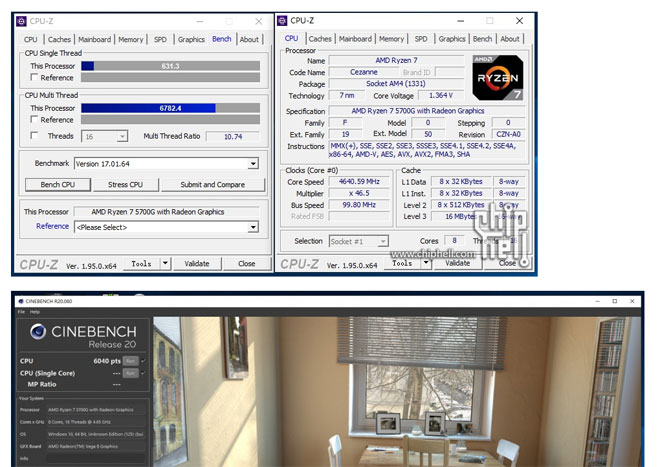The image size is (660, 467).
Task: Run the Cinebench CPU (Single Core) test
Action: tap(130, 373)
